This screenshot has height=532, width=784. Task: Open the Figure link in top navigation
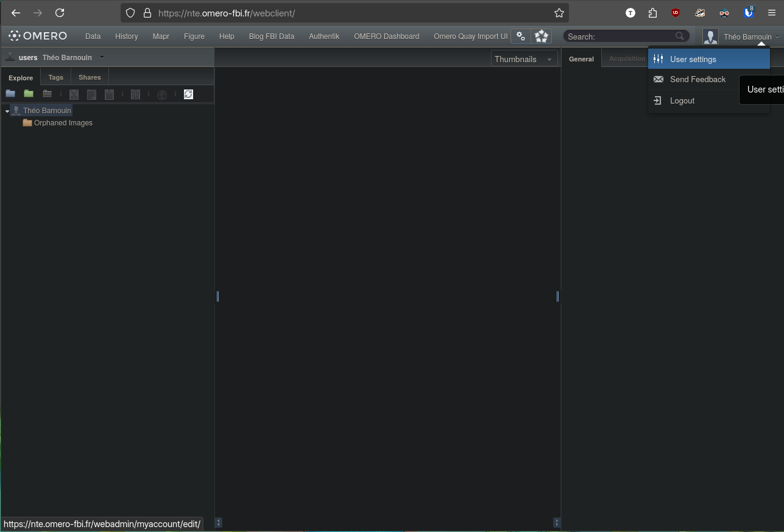(194, 37)
